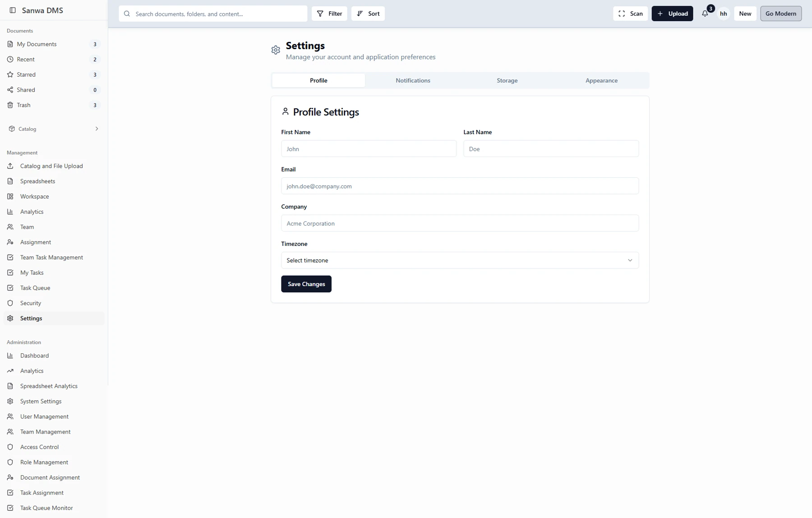The height and width of the screenshot is (518, 812).
Task: Click the My Documents file icon
Action: 10,44
